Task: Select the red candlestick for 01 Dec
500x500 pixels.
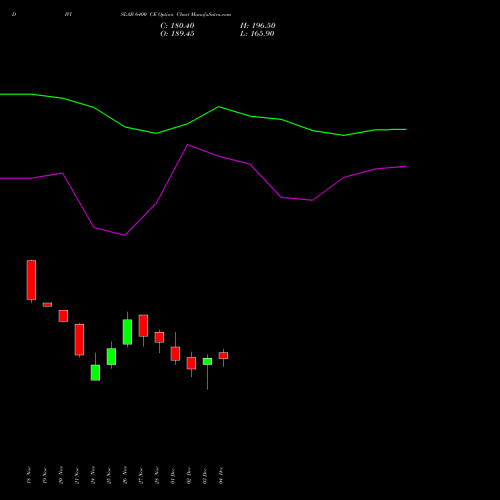Action: pos(175,354)
